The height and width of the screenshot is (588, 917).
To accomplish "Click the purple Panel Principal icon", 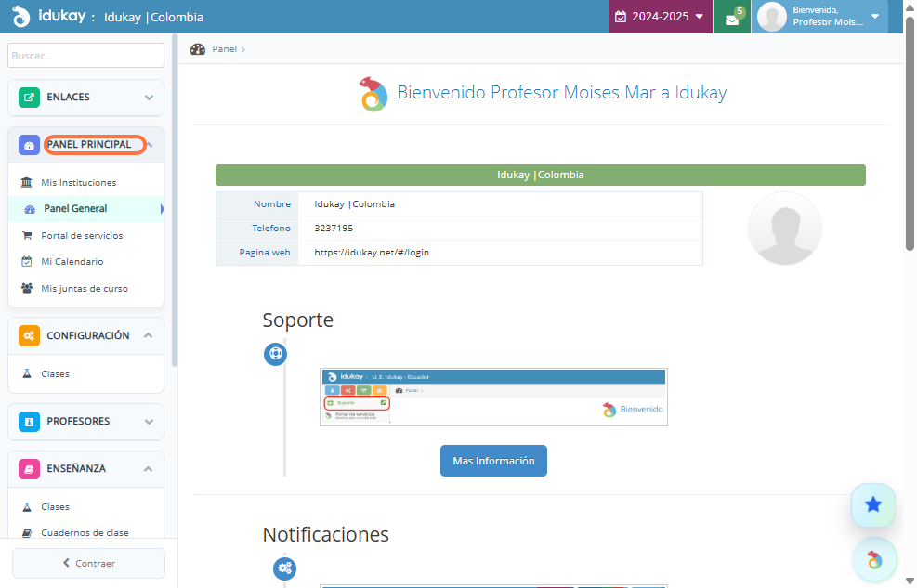I will tap(29, 145).
